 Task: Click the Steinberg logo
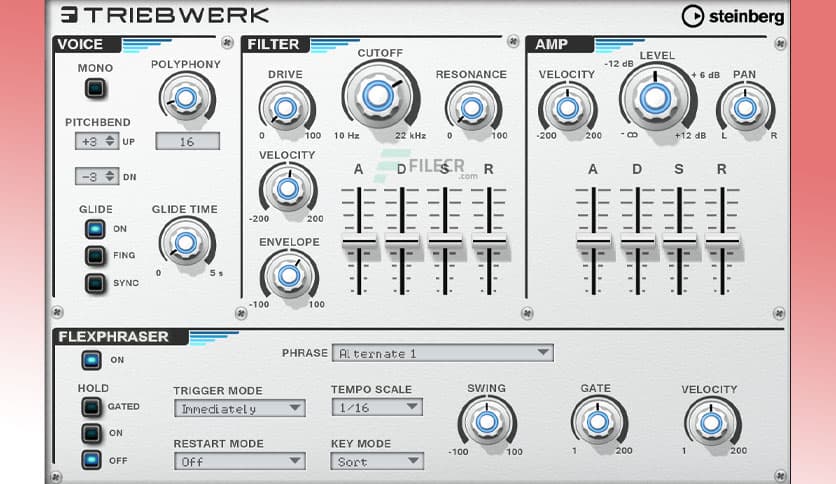click(733, 17)
